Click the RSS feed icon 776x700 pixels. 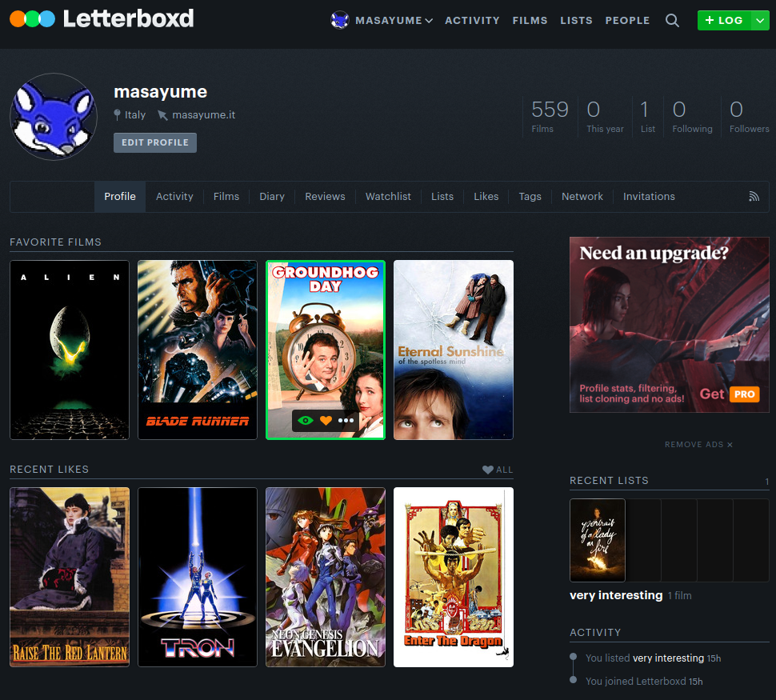tap(754, 197)
